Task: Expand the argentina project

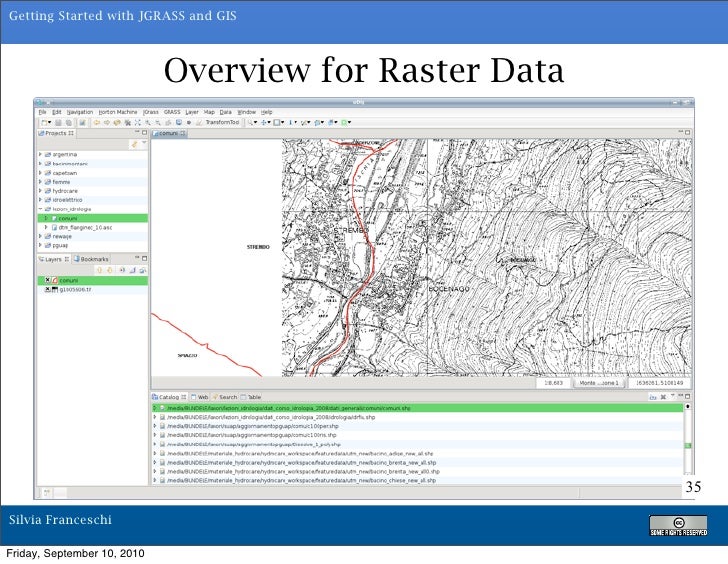Action: pos(40,154)
